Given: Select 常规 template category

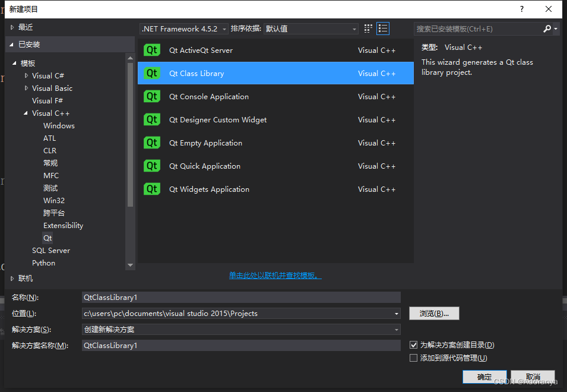Looking at the screenshot, I should [50, 163].
